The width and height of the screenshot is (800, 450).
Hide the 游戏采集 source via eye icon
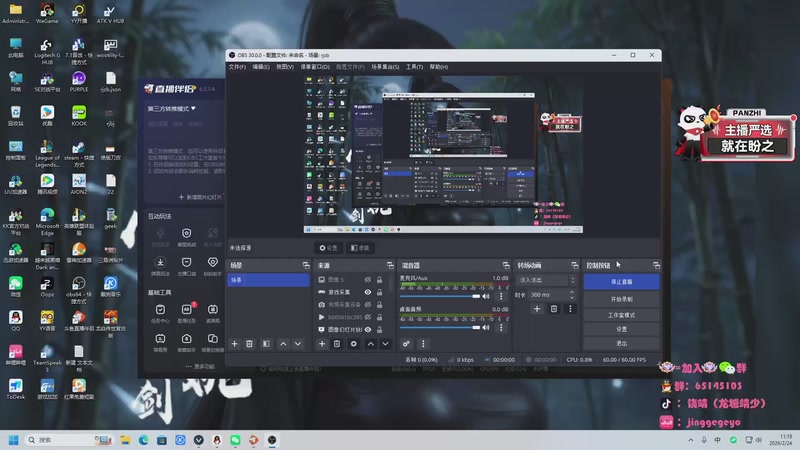pyautogui.click(x=368, y=292)
